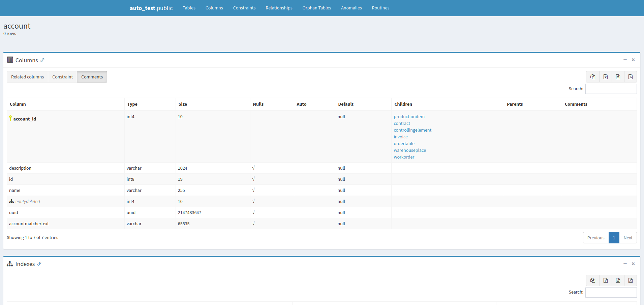This screenshot has height=305, width=644.
Task: Copy the Indexes table to clipboard
Action: (x=592, y=280)
